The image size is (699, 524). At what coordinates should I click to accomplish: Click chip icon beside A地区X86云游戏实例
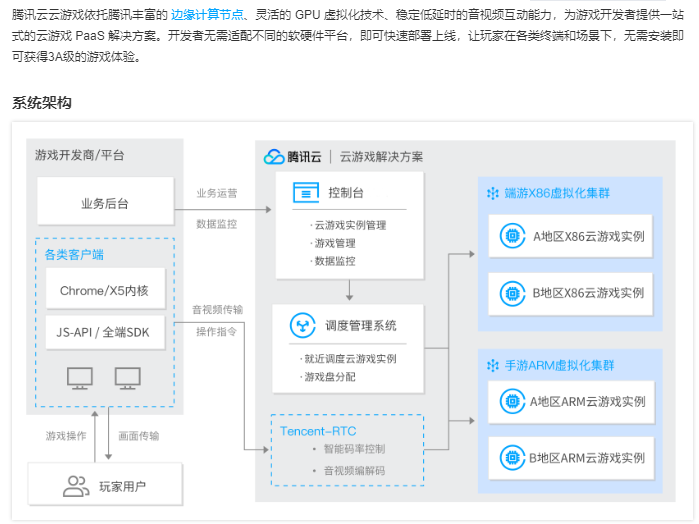click(x=512, y=235)
